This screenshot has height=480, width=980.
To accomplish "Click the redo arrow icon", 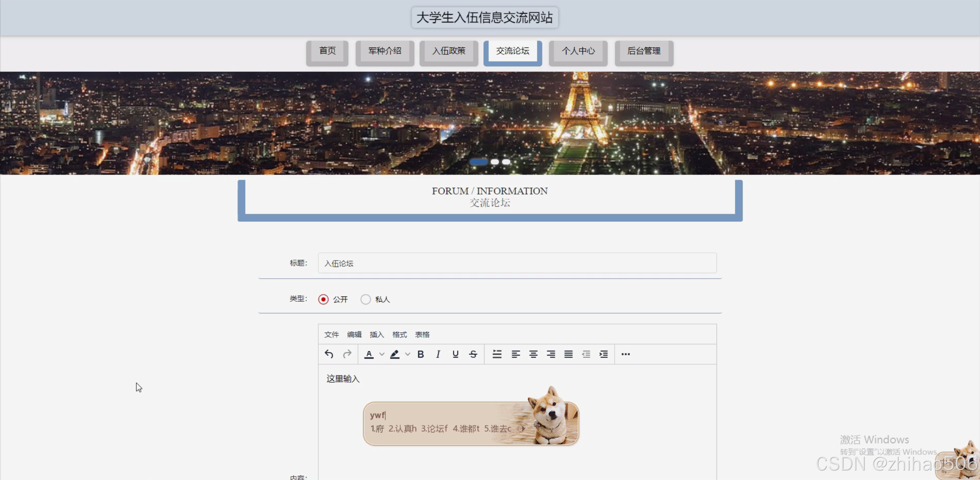I will click(347, 354).
